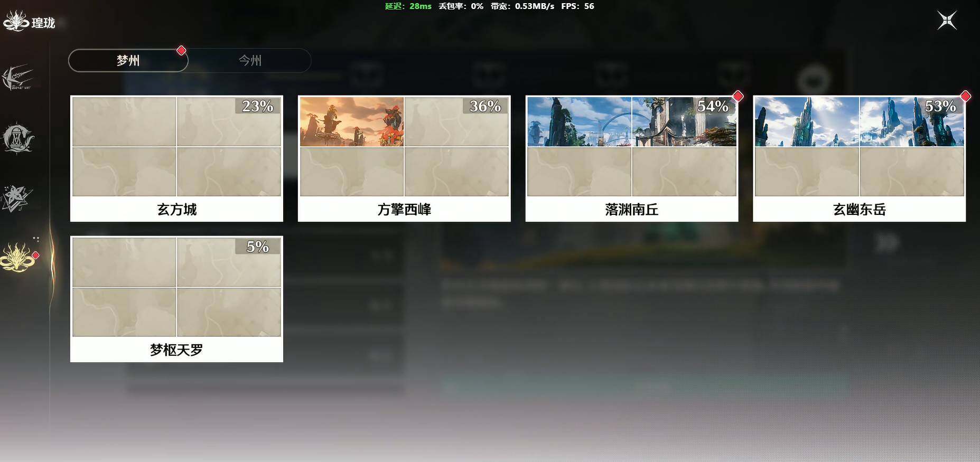This screenshot has width=980, height=462.
Task: Click the 丢包率: 0% packet loss readout
Action: [x=461, y=6]
